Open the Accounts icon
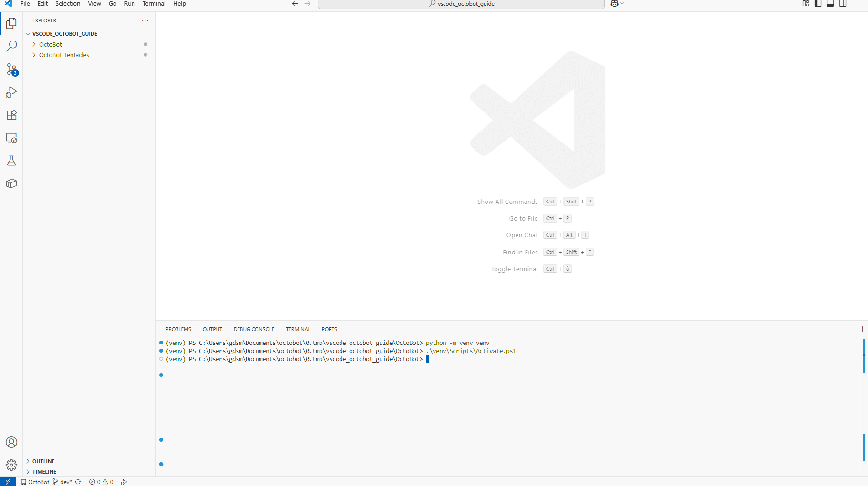This screenshot has height=486, width=868. pyautogui.click(x=11, y=442)
